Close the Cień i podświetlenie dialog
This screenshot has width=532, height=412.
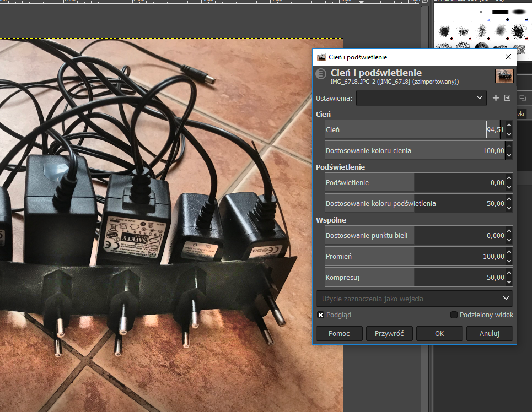508,57
